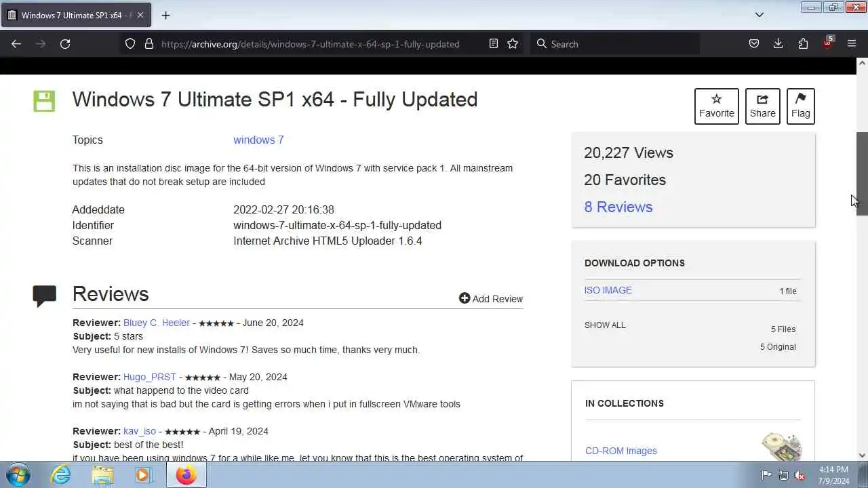Toggle reader view icon
The image size is (868, 488).
point(494,43)
